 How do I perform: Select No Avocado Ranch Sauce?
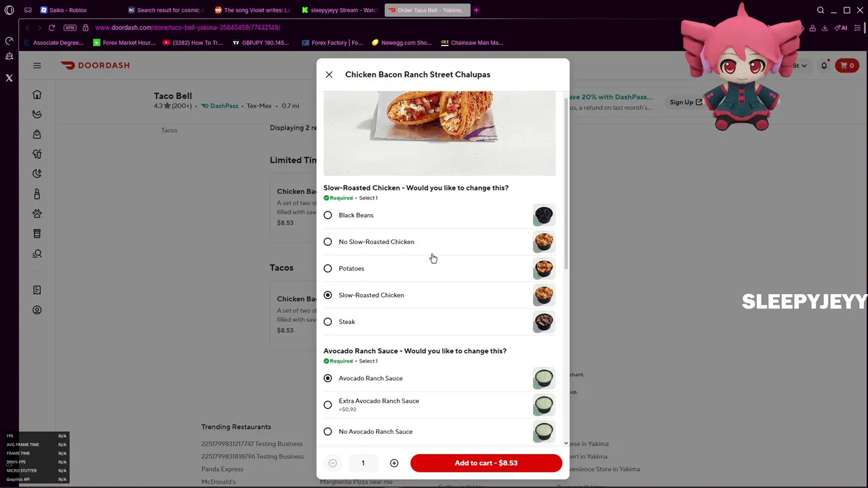439,432
